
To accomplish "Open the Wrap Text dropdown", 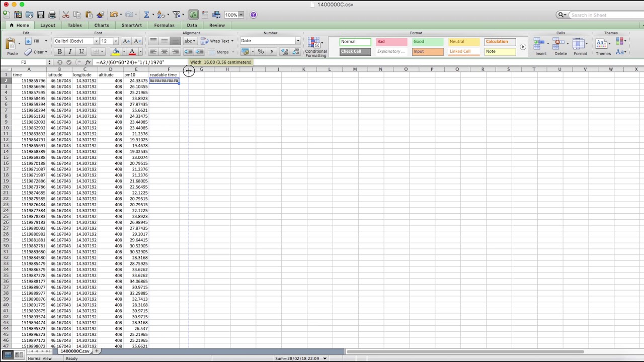I will tap(232, 41).
